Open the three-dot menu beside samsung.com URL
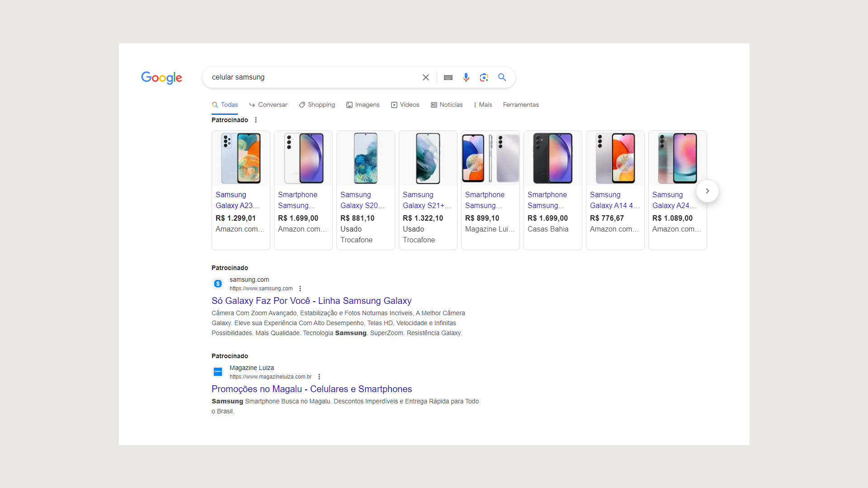Viewport: 868px width, 488px height. tap(300, 289)
